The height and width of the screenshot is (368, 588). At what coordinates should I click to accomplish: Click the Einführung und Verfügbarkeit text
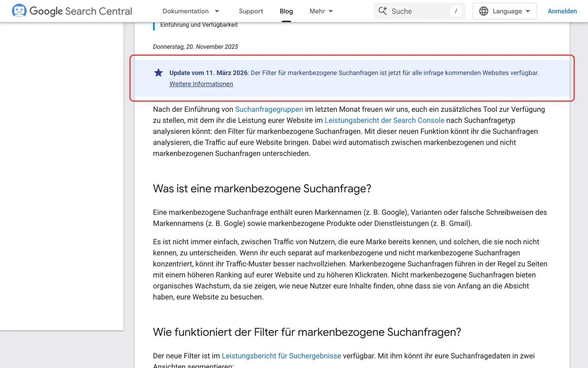(x=199, y=25)
